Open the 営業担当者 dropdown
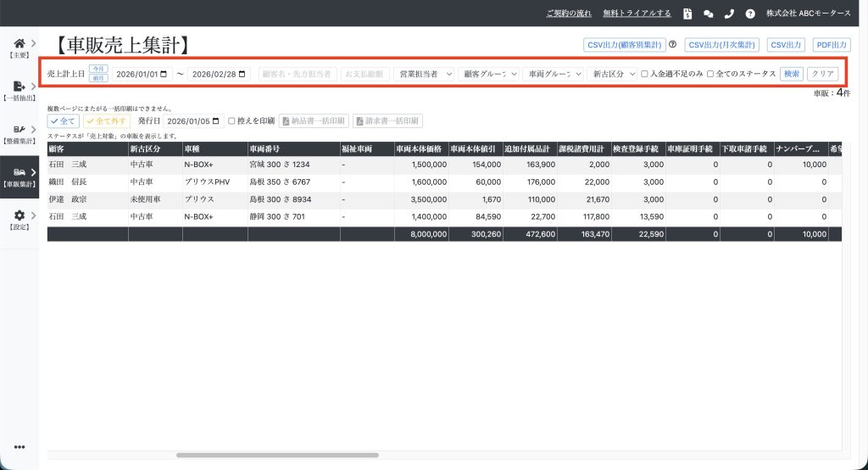This screenshot has height=470, width=868. pyautogui.click(x=426, y=74)
